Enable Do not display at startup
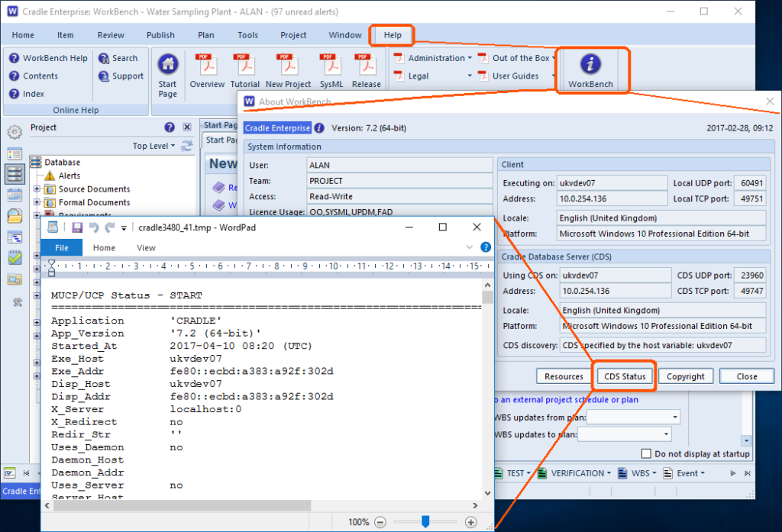Screen dimensions: 782x532 click(647, 453)
